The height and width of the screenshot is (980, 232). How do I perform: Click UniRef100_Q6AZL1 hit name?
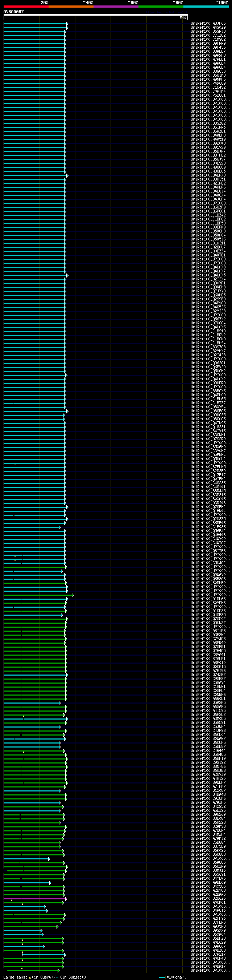pyautogui.click(x=208, y=131)
